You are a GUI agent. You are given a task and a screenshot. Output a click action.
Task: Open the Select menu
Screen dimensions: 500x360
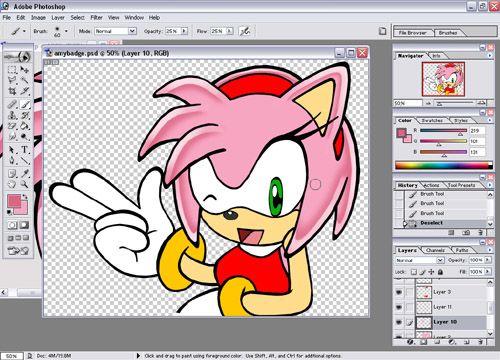coord(77,18)
